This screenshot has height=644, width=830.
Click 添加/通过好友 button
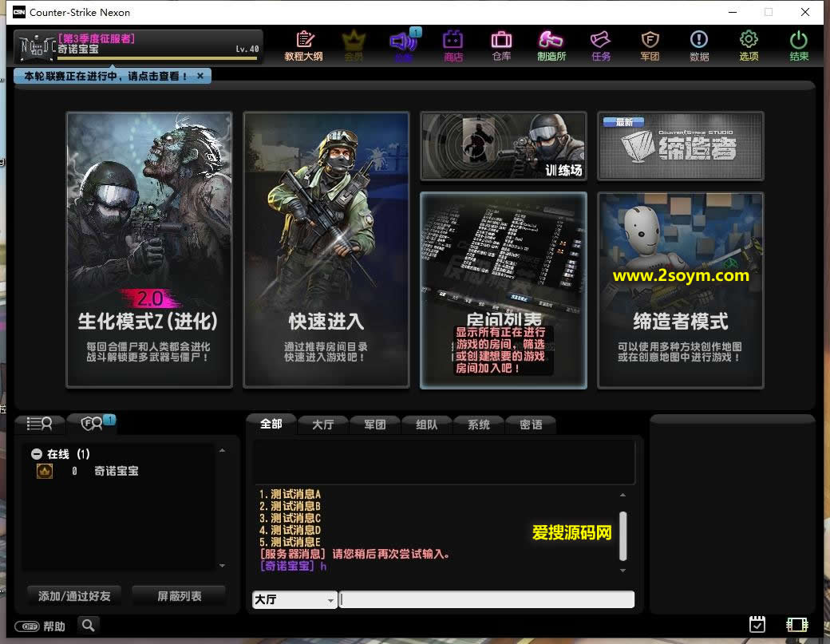[74, 596]
